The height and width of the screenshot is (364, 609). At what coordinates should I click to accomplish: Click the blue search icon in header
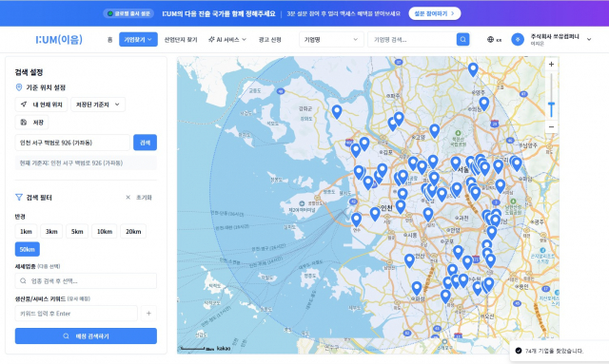pyautogui.click(x=462, y=39)
